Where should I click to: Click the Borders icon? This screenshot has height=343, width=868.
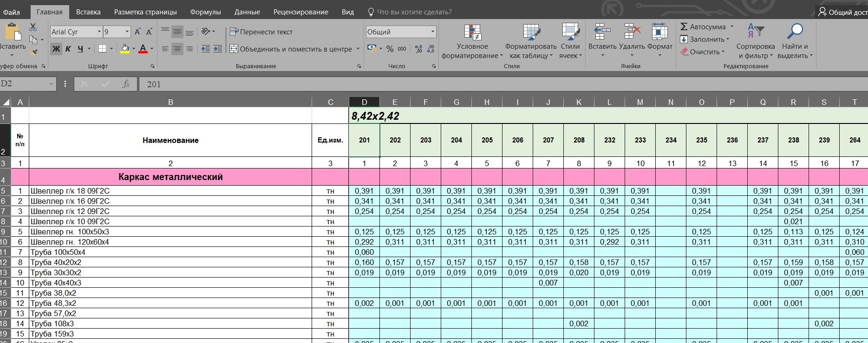103,49
